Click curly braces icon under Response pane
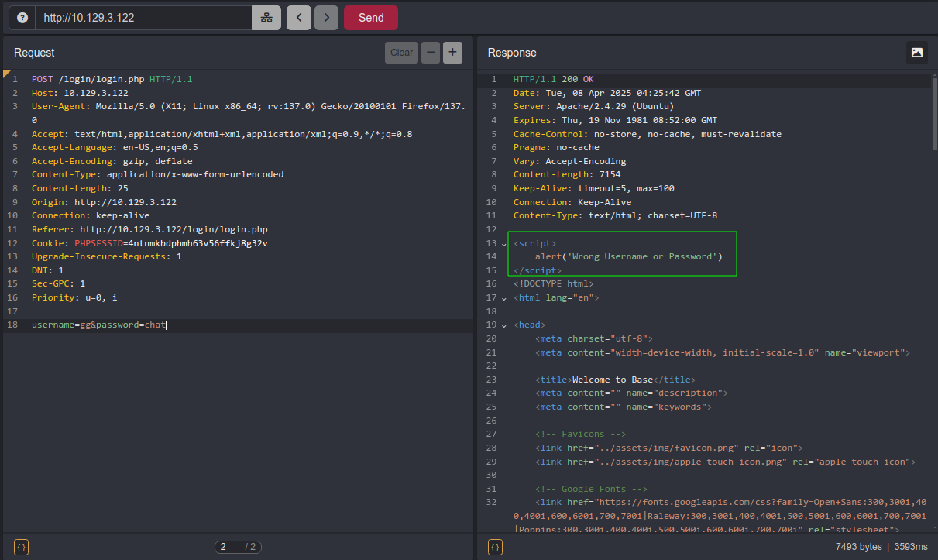This screenshot has height=560, width=938. [x=496, y=547]
